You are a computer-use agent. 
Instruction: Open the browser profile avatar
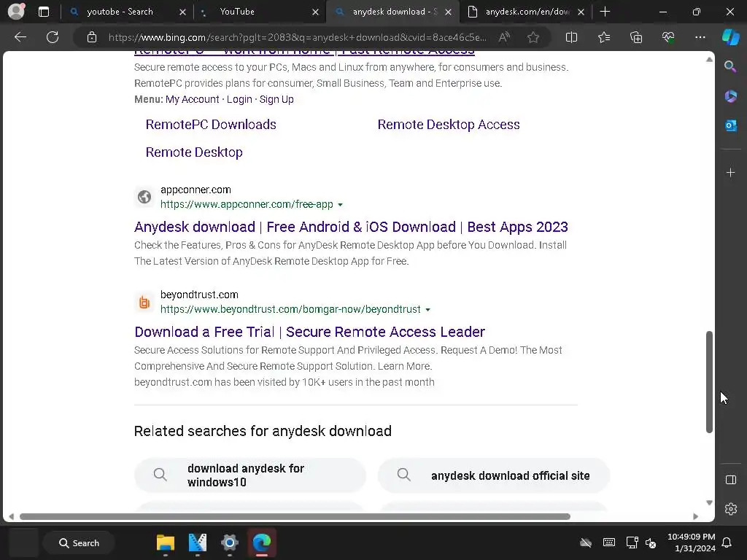16,12
